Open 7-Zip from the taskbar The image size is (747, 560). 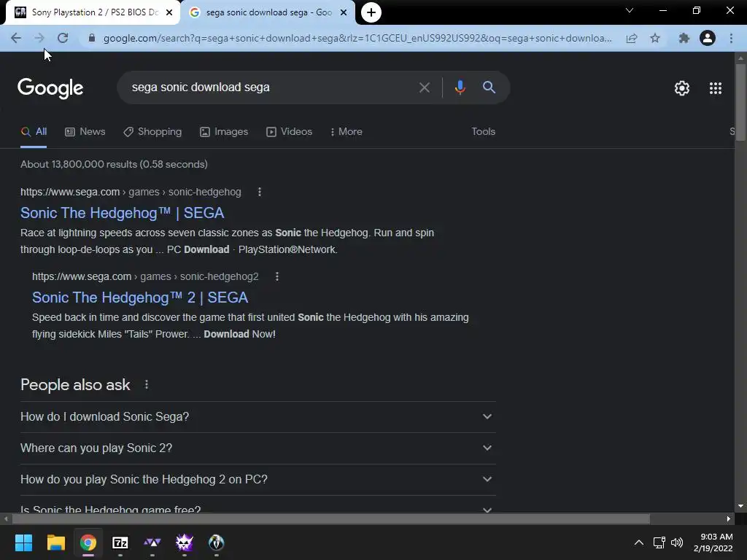point(120,542)
